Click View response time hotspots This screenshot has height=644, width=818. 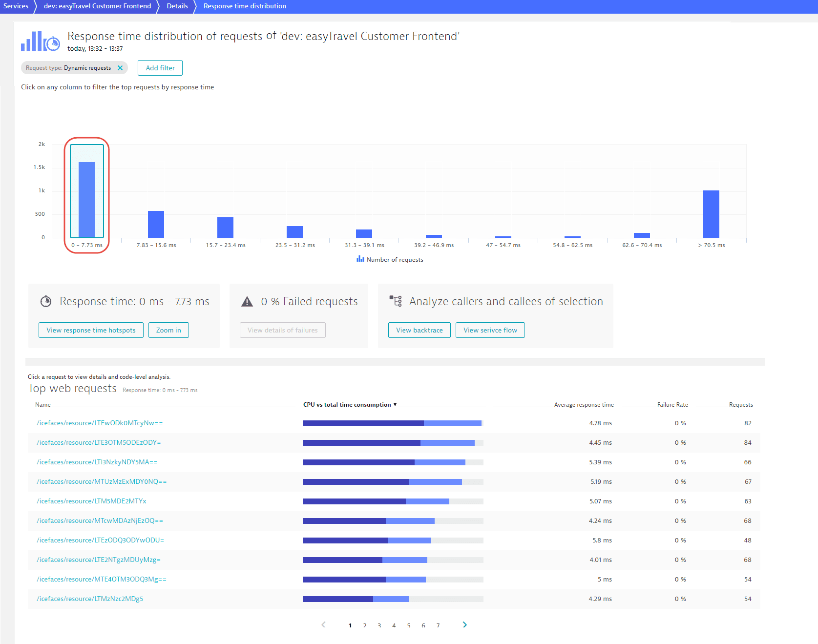click(x=91, y=330)
